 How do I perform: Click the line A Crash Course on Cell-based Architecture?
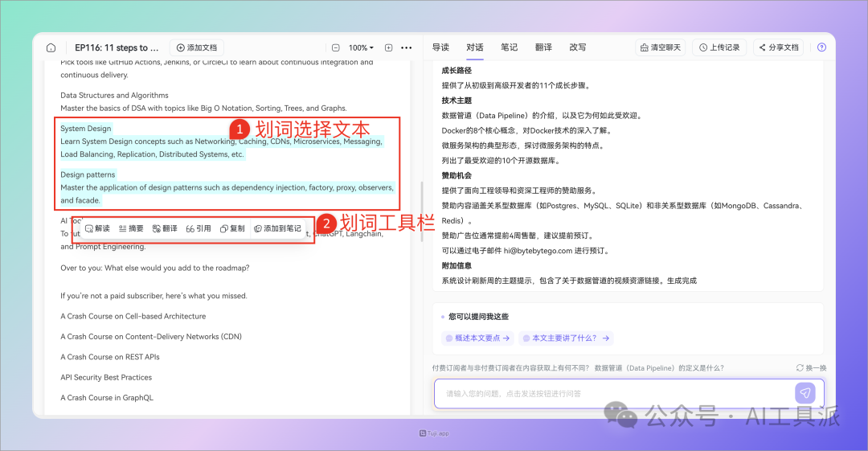click(x=133, y=317)
